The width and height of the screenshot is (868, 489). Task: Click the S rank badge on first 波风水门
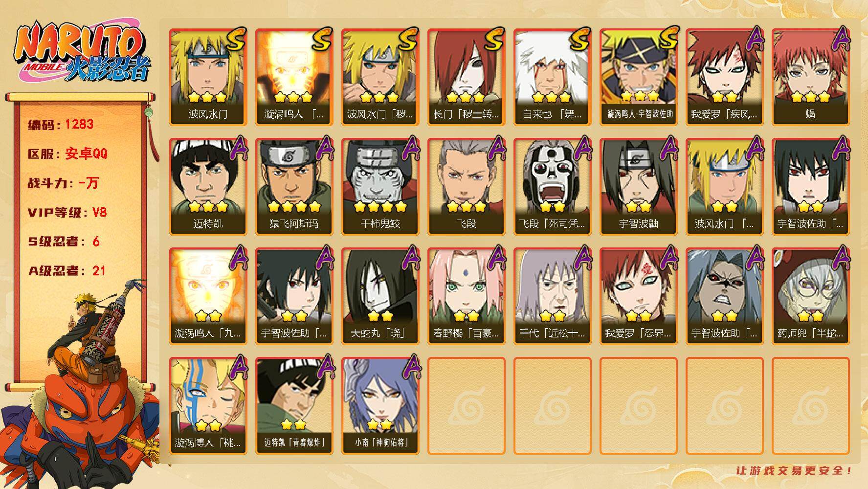[236, 39]
